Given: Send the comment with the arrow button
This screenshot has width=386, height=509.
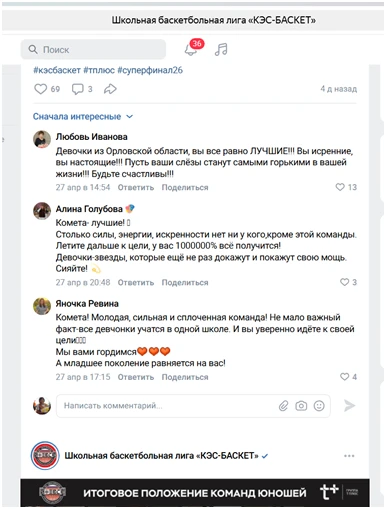Looking at the screenshot, I should (349, 406).
